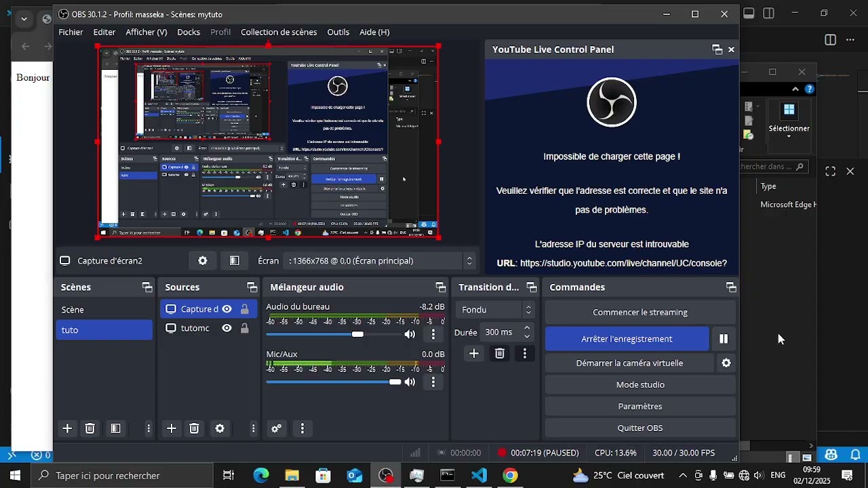
Task: Add a source with Sources plus icon
Action: [172, 428]
